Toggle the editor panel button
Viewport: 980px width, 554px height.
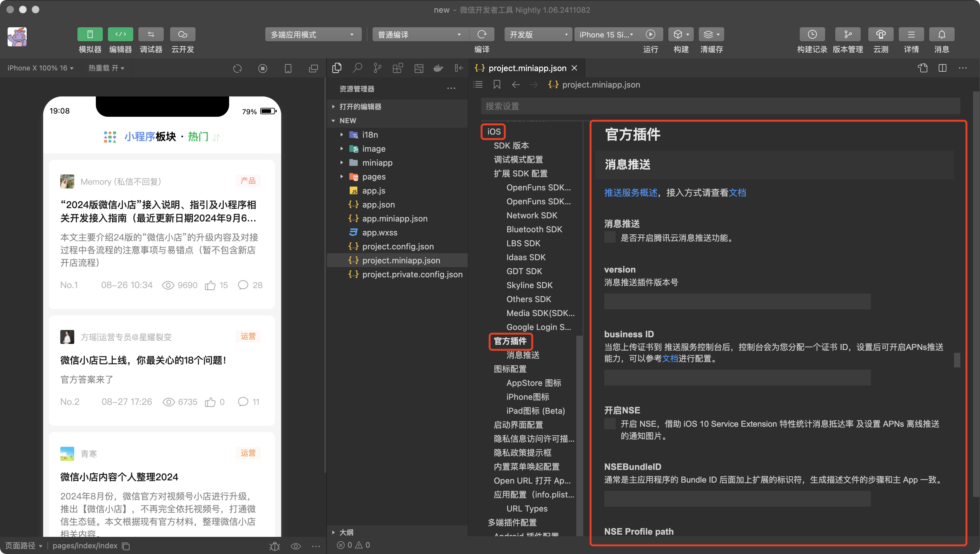tap(120, 34)
